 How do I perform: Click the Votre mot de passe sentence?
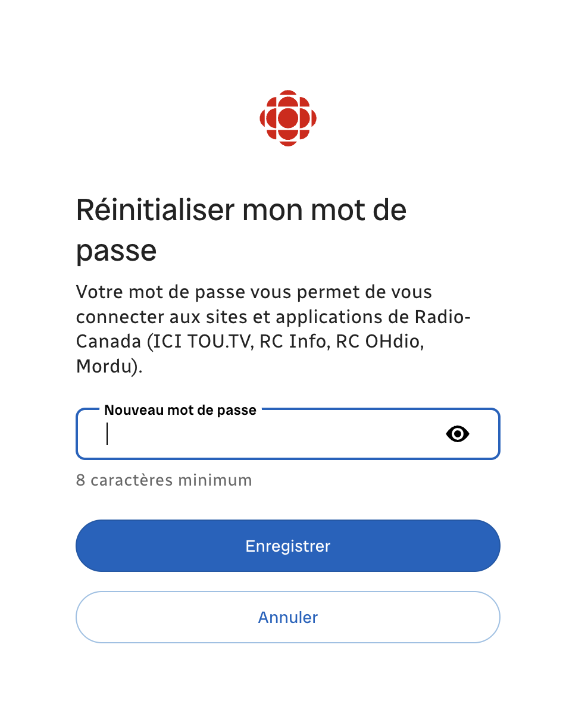click(273, 329)
